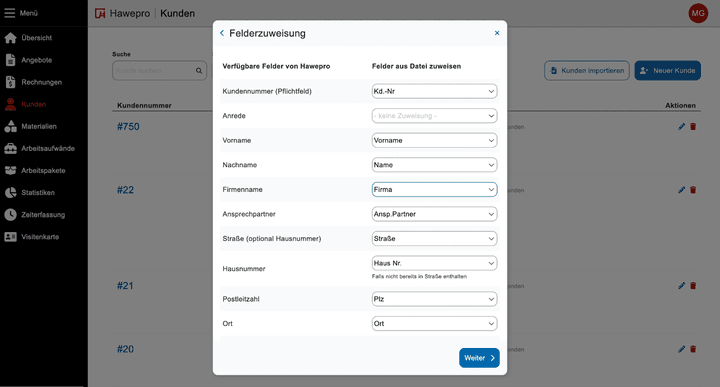
Task: Open the Hausnummer dropdown showing Haus Nr.
Action: click(434, 263)
